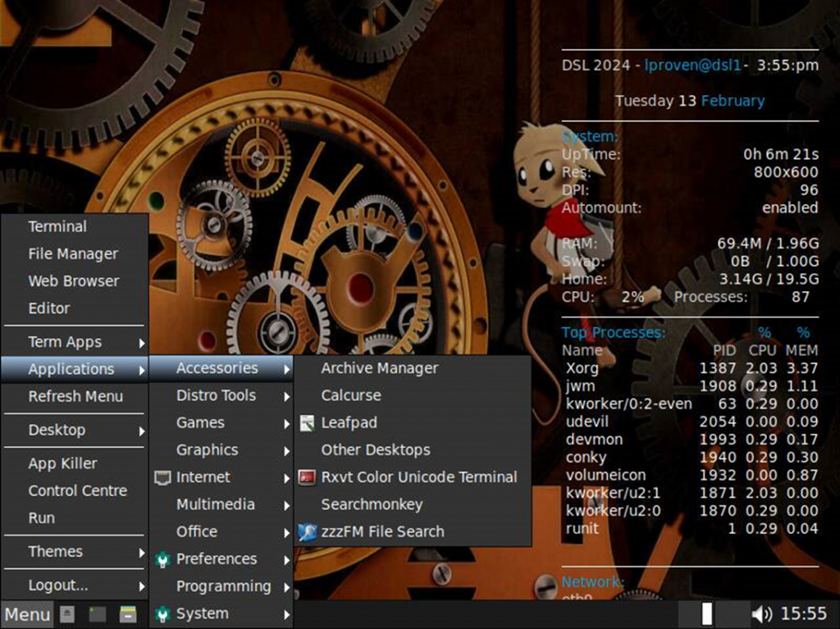
Task: Select the highlighted desktop in taskbar pager
Action: click(x=707, y=614)
